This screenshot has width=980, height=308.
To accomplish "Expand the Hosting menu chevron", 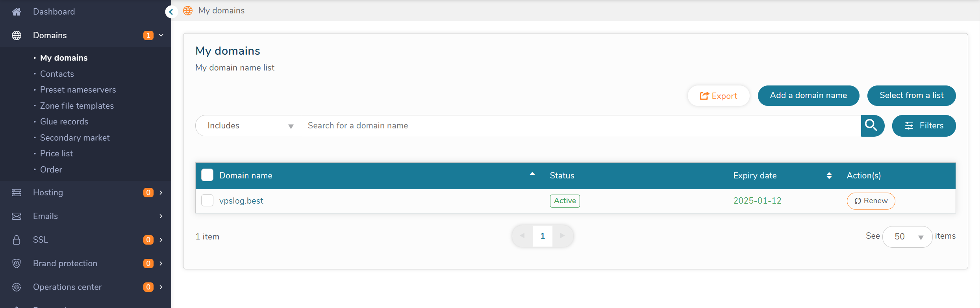I will (161, 193).
